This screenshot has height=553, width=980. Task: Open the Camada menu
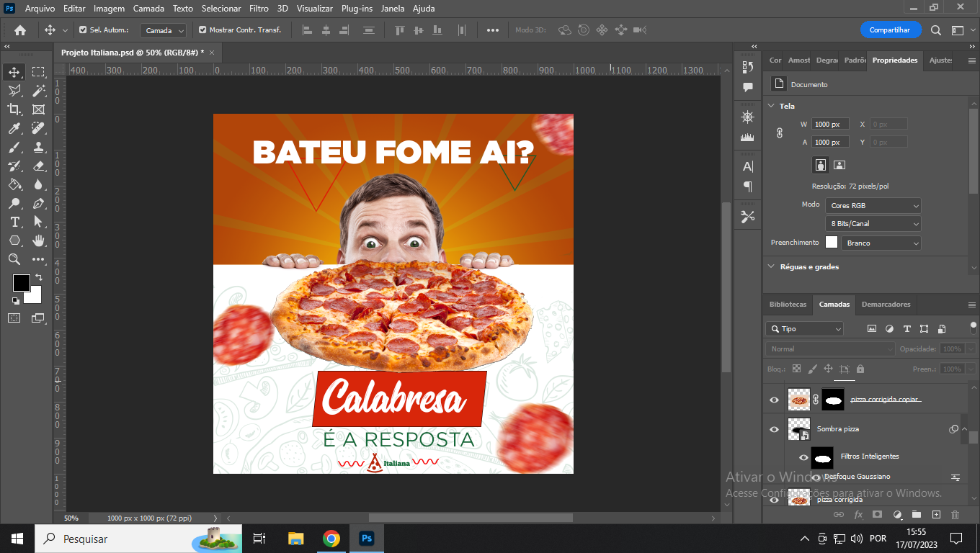pos(149,9)
